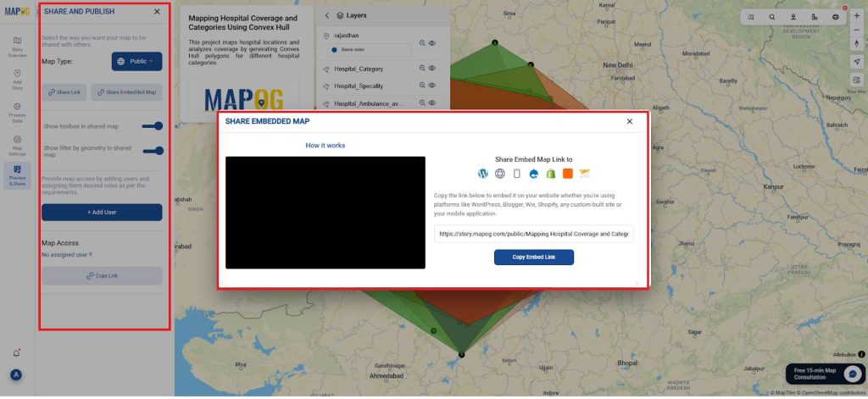Click the Copy Link button
Viewport: 868px width, 399px height.
(102, 275)
